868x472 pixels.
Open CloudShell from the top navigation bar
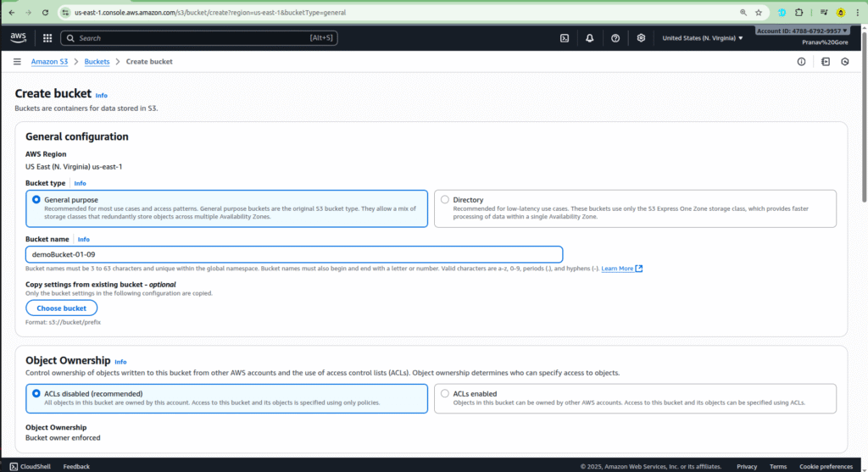tap(564, 38)
